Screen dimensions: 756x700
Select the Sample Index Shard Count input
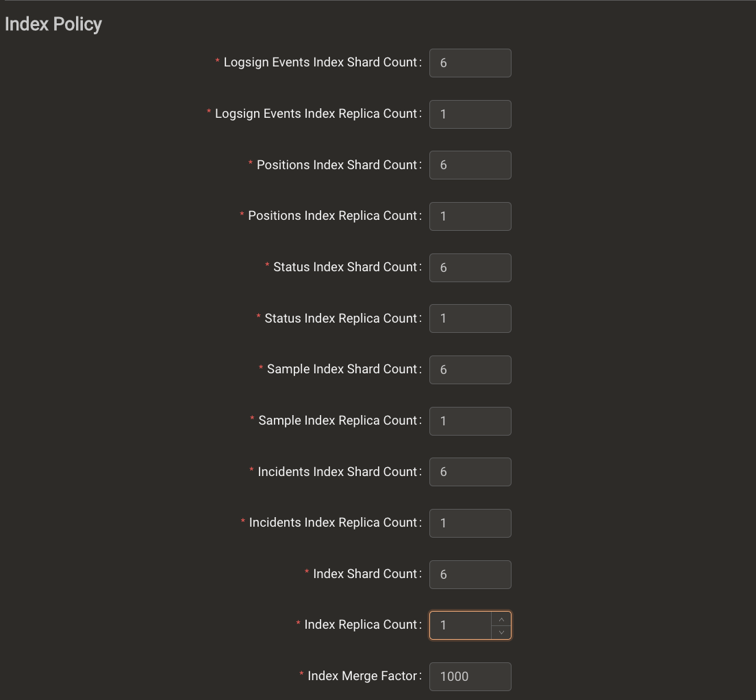click(x=470, y=369)
